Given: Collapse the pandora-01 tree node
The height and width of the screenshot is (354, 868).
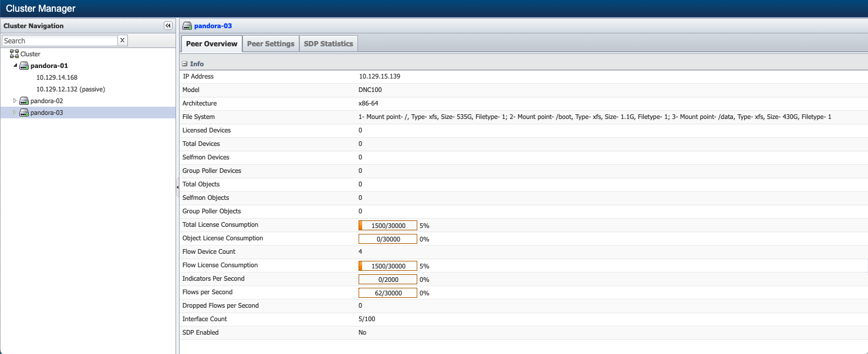Looking at the screenshot, I should point(15,66).
